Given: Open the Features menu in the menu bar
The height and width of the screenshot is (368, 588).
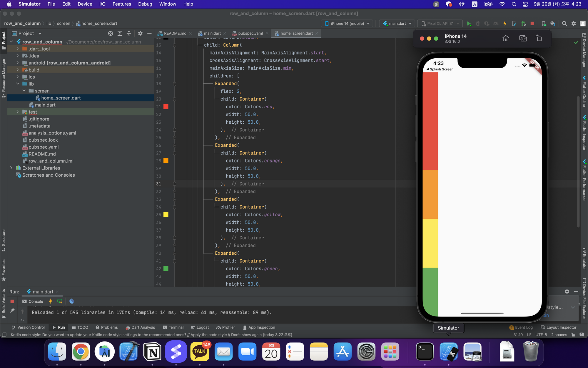Looking at the screenshot, I should click(x=122, y=4).
